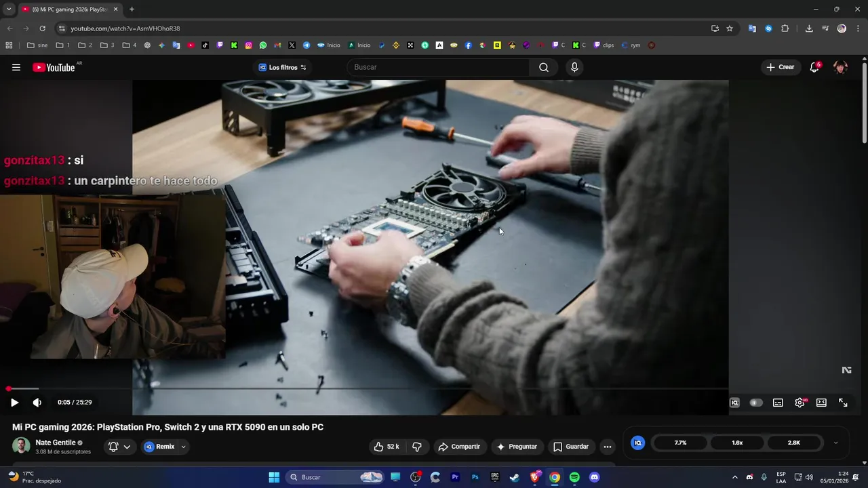Open Chrome downloads
Viewport: 868px width, 488px height.
(809, 28)
